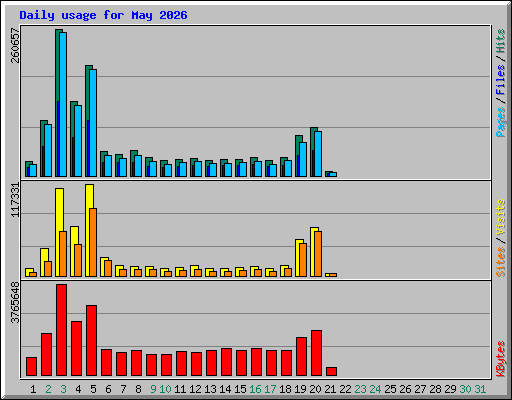Click the cyan pages bar for day 4

pos(78,141)
